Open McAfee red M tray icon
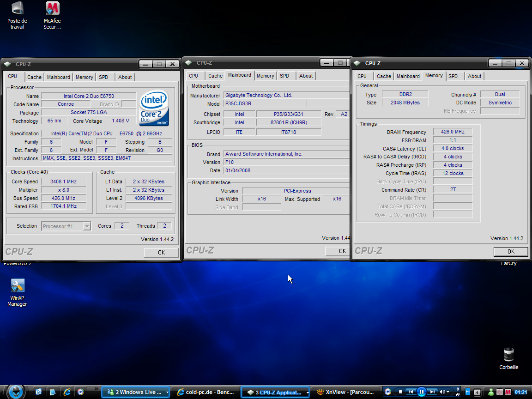This screenshot has width=532, height=399. coord(508,392)
